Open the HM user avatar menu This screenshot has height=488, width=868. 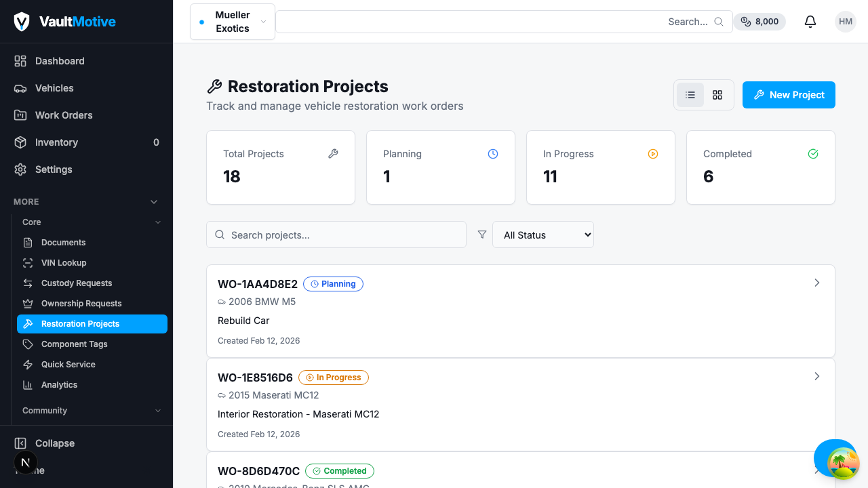846,22
